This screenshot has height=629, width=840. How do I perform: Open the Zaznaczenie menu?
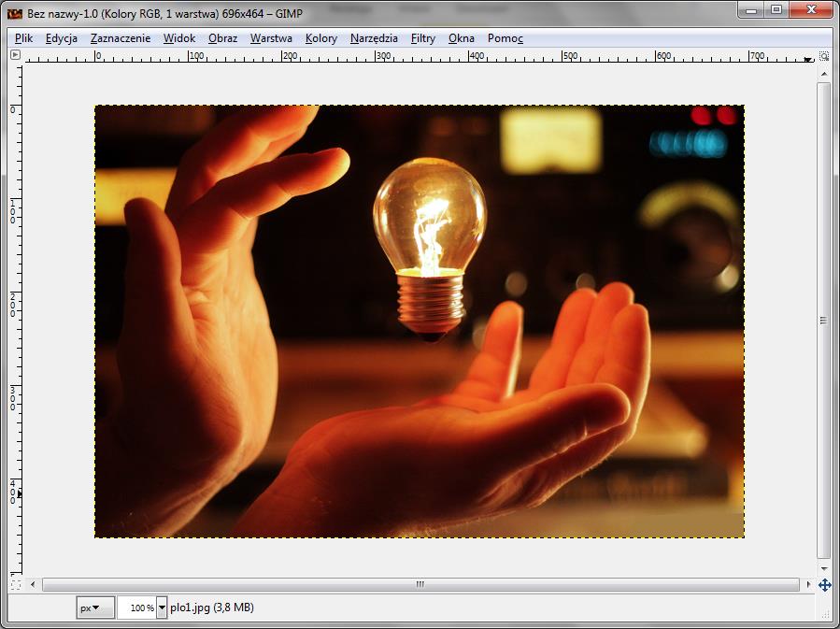120,38
